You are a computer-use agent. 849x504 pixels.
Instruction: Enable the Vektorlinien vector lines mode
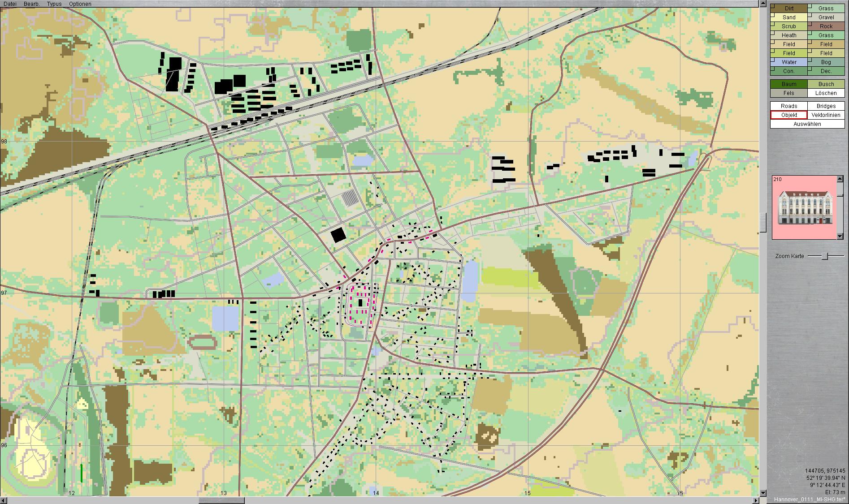[x=826, y=115]
